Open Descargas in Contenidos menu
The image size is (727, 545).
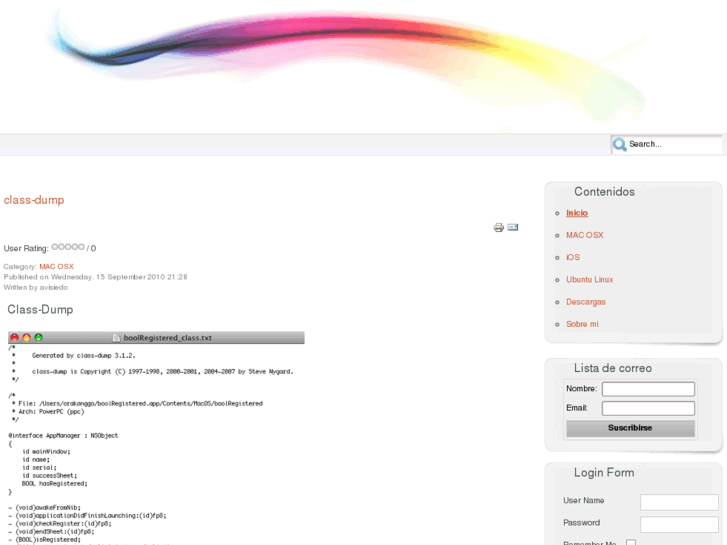pos(586,302)
